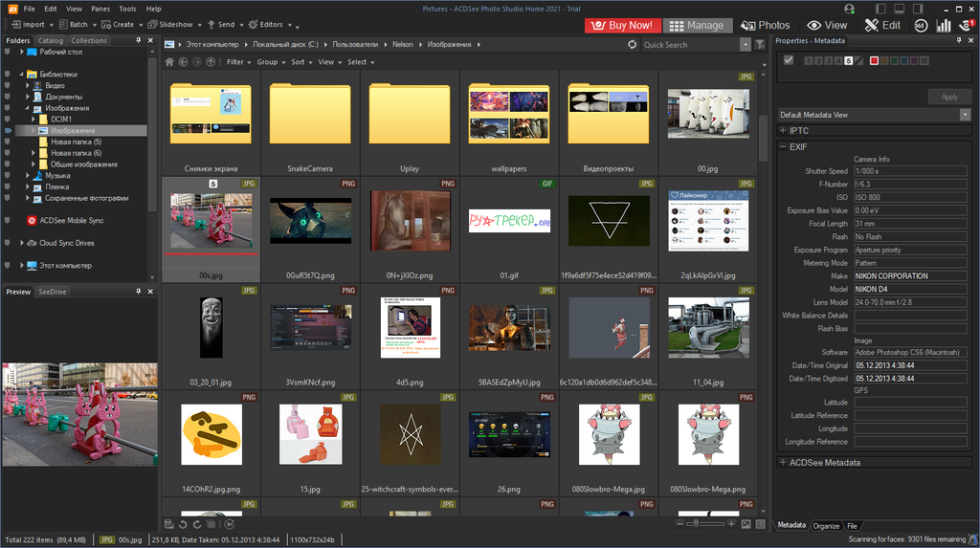
Task: Toggle Easy-Select indicator for Рабочий стол folder
Action: click(x=8, y=52)
